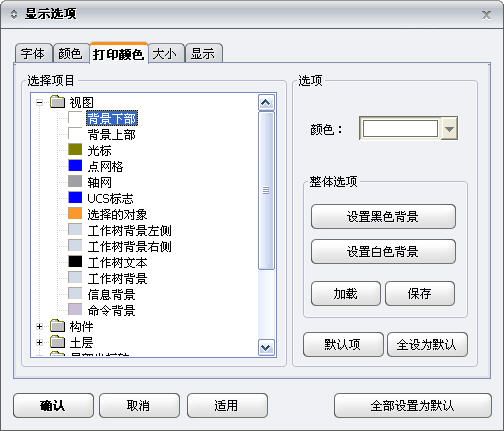Select the black 工作树文本 swatch

point(75,262)
